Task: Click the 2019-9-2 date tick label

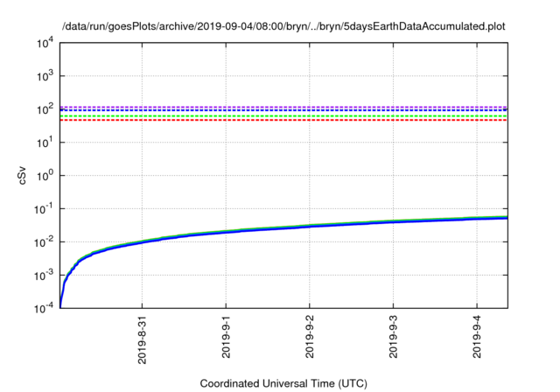Action: 310,337
